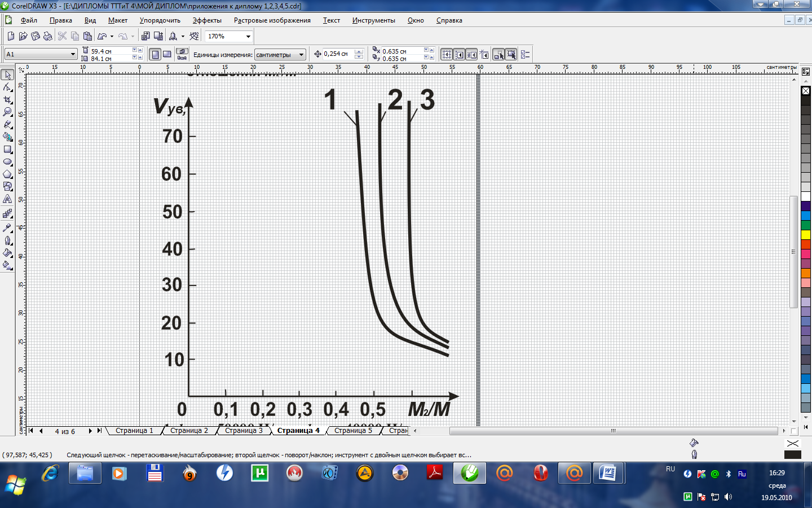Activate the Eyedropper tool
This screenshot has width=812, height=508.
pyautogui.click(x=7, y=227)
